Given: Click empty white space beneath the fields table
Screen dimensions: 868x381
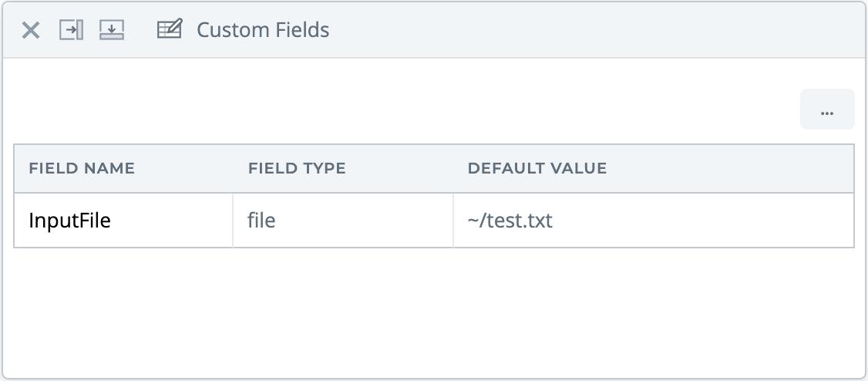Looking at the screenshot, I should 433,309.
